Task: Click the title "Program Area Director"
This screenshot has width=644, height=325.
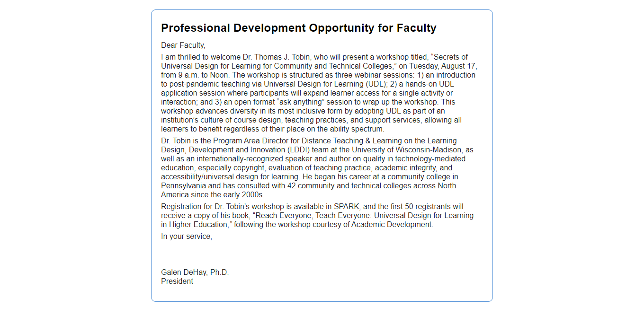Action: click(250, 141)
